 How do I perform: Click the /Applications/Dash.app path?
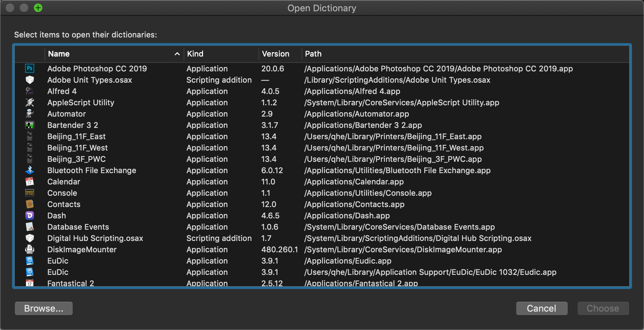point(347,216)
